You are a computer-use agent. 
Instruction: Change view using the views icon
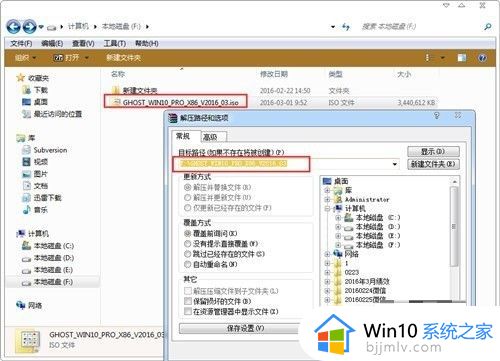[428, 58]
